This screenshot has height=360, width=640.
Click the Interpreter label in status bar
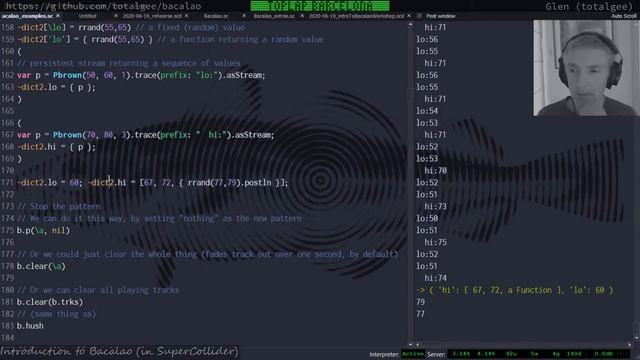pyautogui.click(x=384, y=354)
